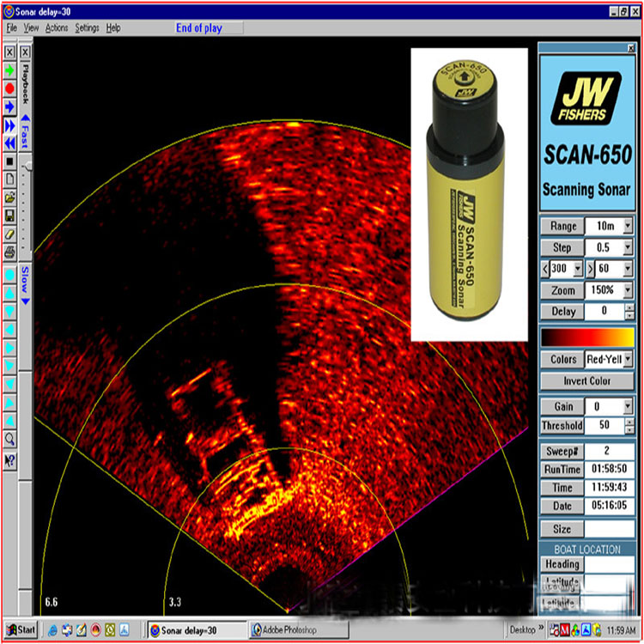
Task: Open the Colors dropdown showing Red-Yell
Action: click(x=629, y=358)
